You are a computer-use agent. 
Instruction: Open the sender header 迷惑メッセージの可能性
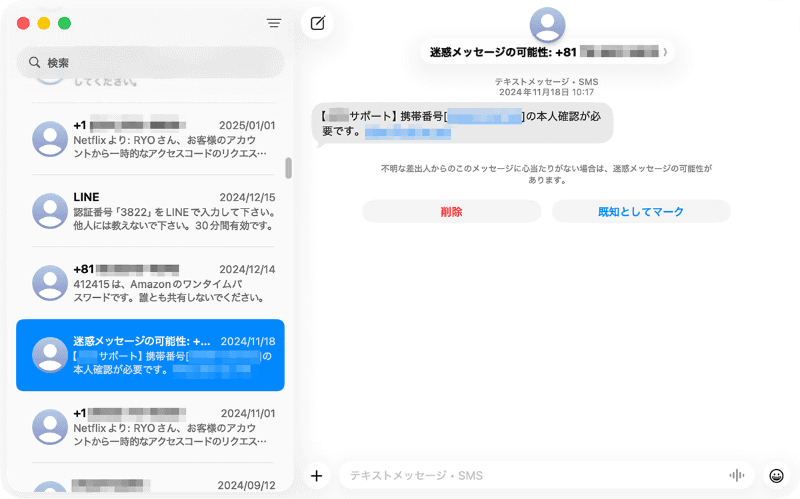[x=548, y=52]
